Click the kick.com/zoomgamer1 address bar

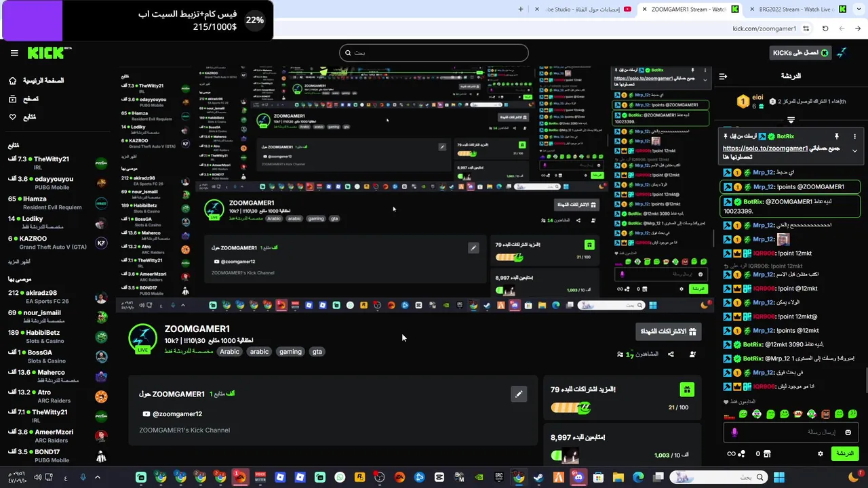click(764, 28)
